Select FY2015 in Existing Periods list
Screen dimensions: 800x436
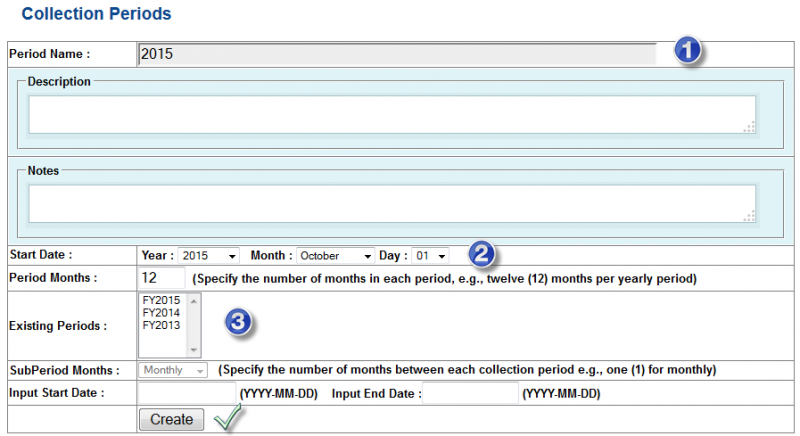click(x=160, y=301)
